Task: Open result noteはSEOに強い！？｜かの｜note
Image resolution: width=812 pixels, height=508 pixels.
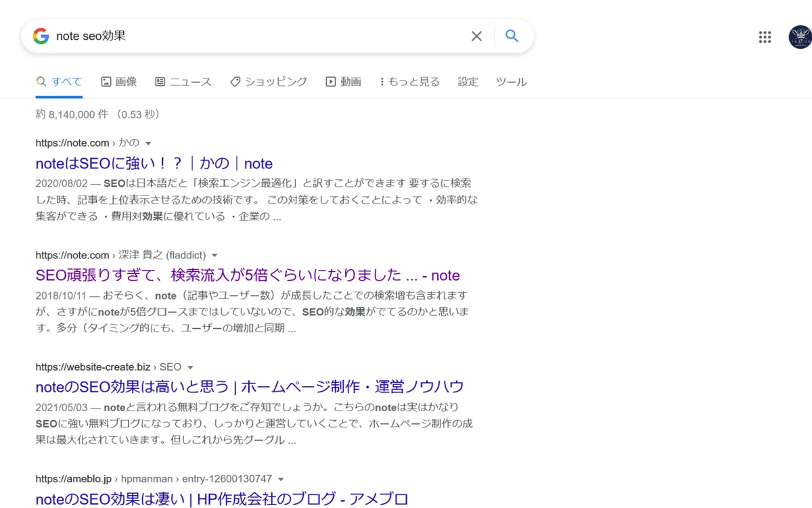Action: (154, 163)
